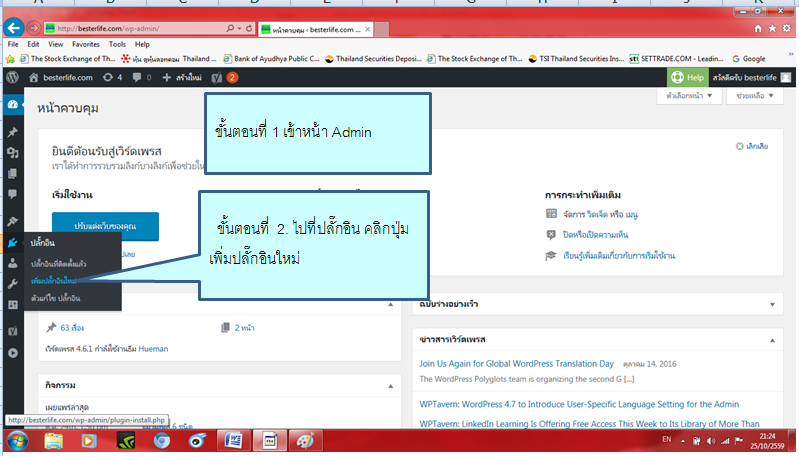Screen dimensions: 799x456
Task: Open the Google bookmark in favorites bar
Action: click(x=749, y=59)
